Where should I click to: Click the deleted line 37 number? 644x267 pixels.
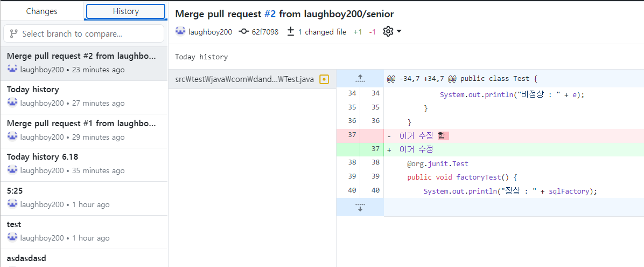352,135
